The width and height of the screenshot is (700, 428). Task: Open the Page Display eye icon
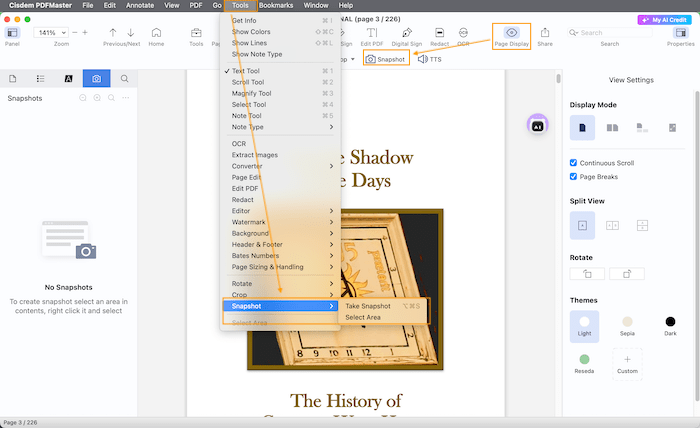pos(512,33)
